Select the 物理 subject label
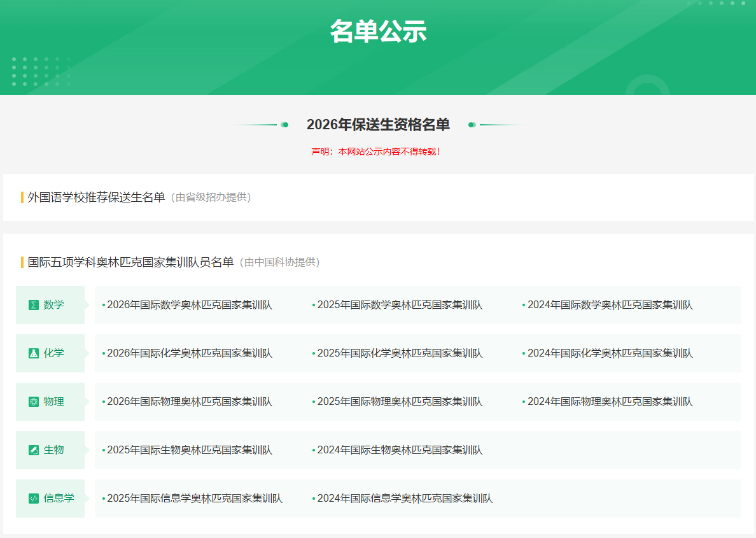The width and height of the screenshot is (756, 538). pyautogui.click(x=53, y=402)
